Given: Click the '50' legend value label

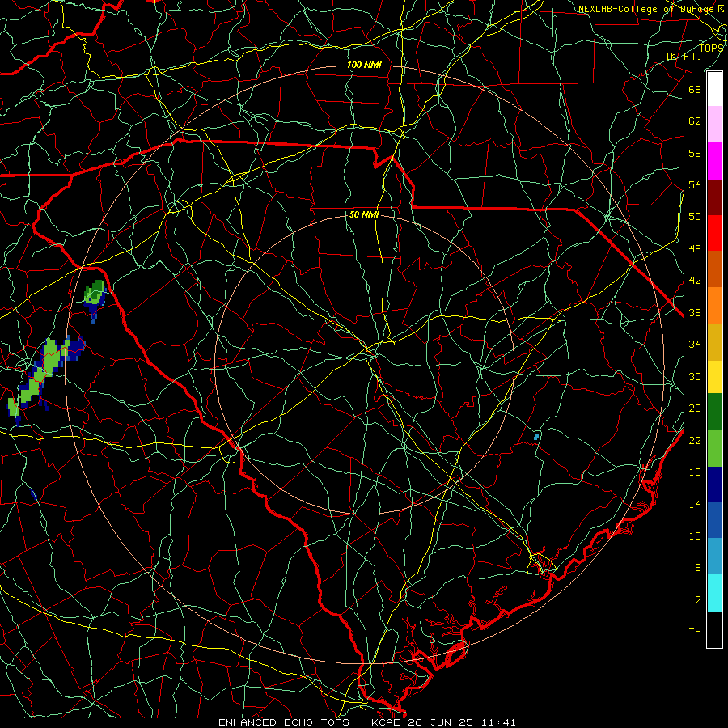Looking at the screenshot, I should click(x=695, y=217).
